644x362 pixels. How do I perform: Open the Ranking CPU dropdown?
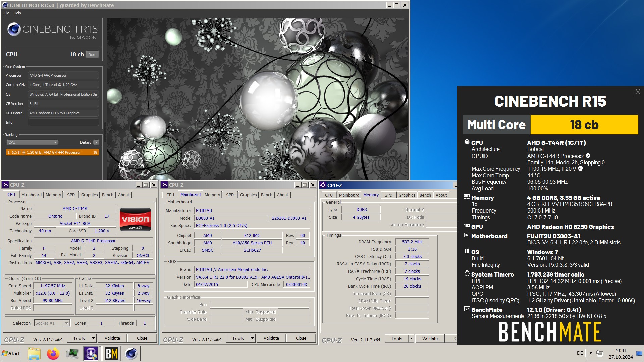(32, 142)
